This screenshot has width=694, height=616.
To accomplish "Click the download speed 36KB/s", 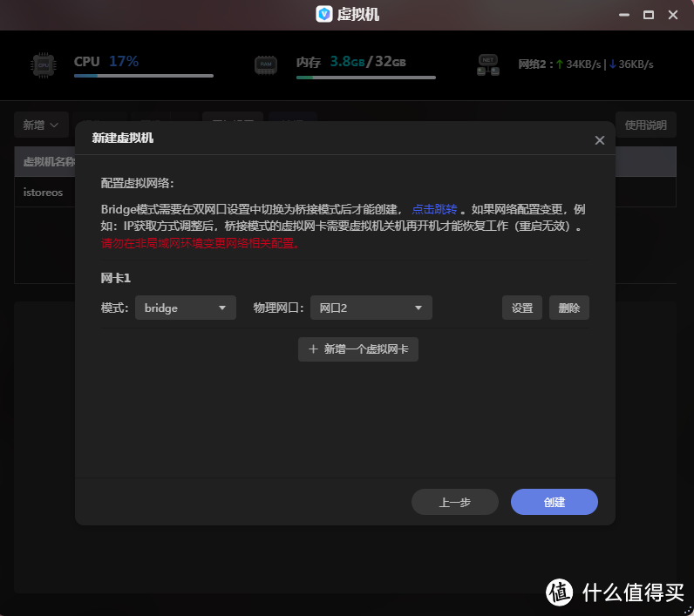I will click(631, 64).
